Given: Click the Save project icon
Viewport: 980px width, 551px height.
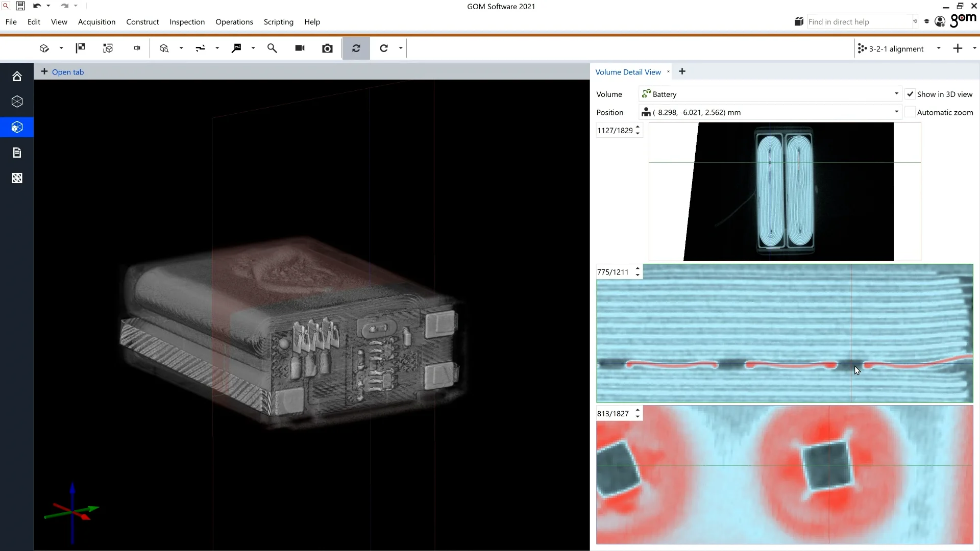Looking at the screenshot, I should point(20,6).
